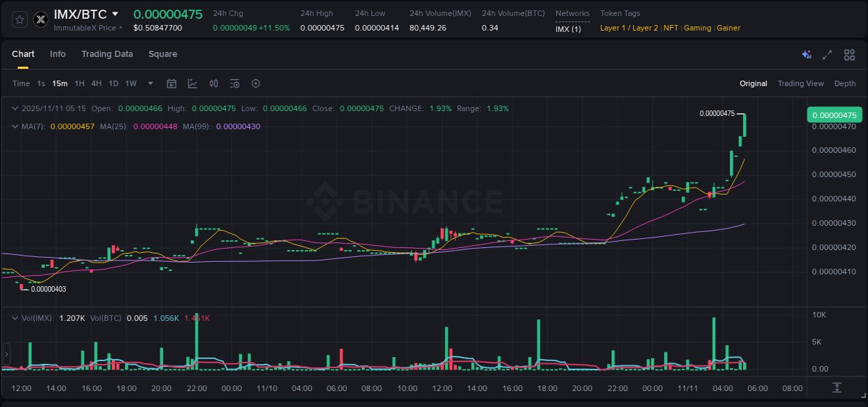Open the IMX/BTC pair dropdown
868x407 pixels.
click(x=115, y=13)
